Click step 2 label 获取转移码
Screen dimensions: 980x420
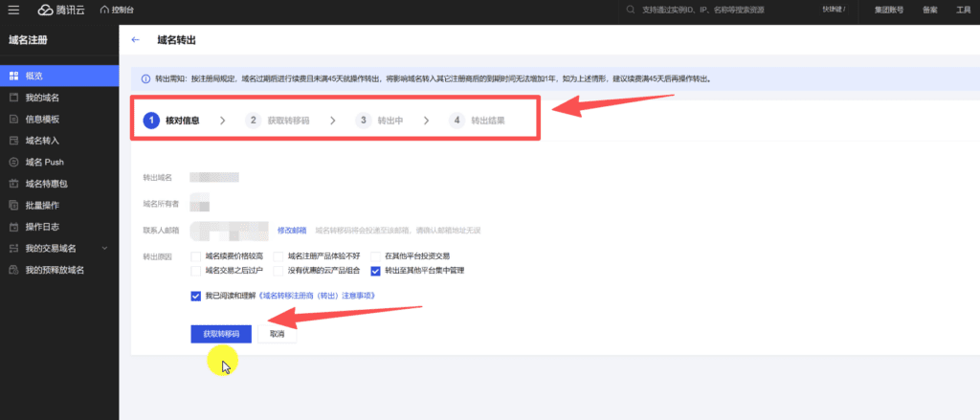pos(288,121)
